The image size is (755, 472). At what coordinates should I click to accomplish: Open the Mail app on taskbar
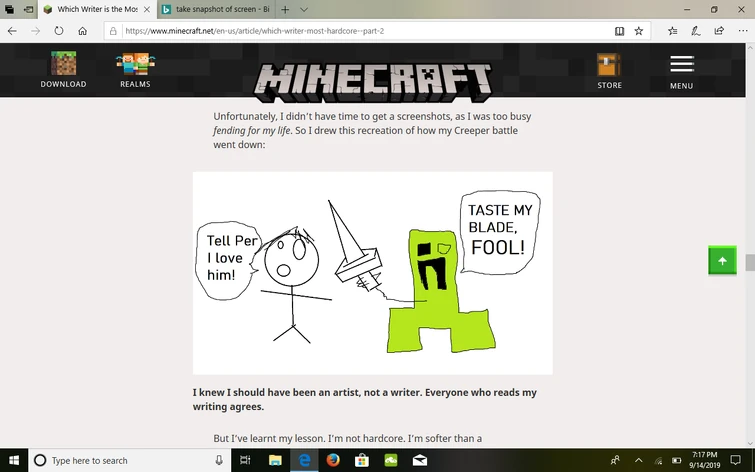(419, 460)
